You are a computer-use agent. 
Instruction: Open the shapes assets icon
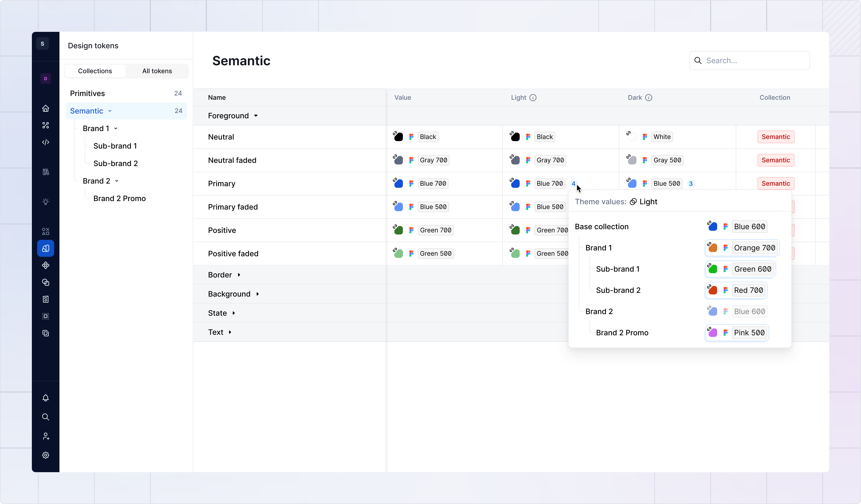tap(45, 231)
